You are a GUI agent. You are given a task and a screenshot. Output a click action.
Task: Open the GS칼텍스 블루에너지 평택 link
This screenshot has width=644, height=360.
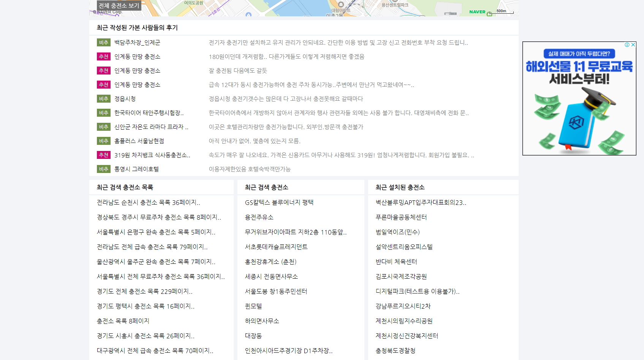(279, 202)
